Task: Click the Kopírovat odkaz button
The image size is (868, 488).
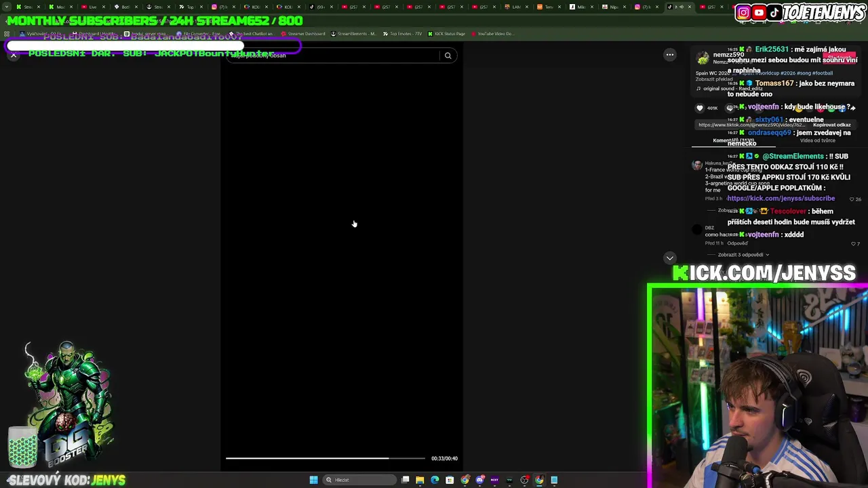Action: (831, 125)
